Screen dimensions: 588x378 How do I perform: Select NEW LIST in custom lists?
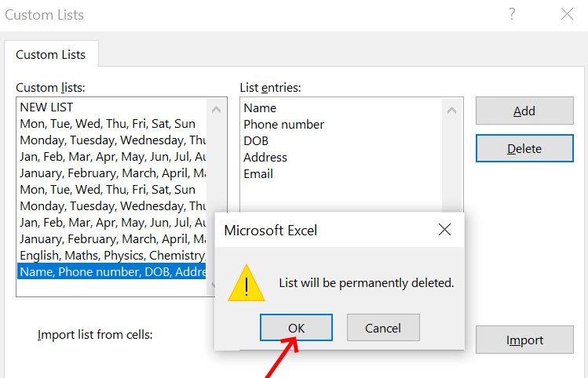click(x=47, y=107)
